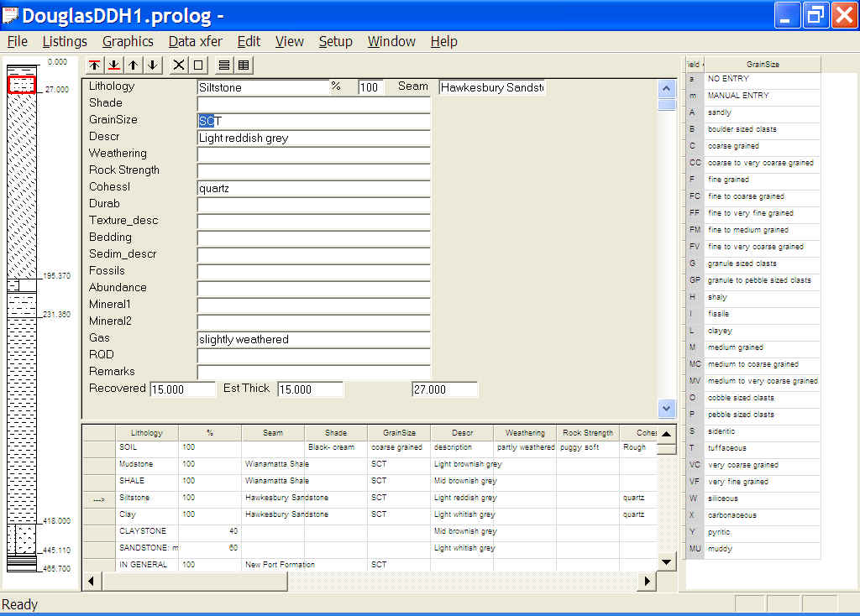Click the X delete toolbar icon
Image resolution: width=860 pixels, height=616 pixels.
pos(178,65)
